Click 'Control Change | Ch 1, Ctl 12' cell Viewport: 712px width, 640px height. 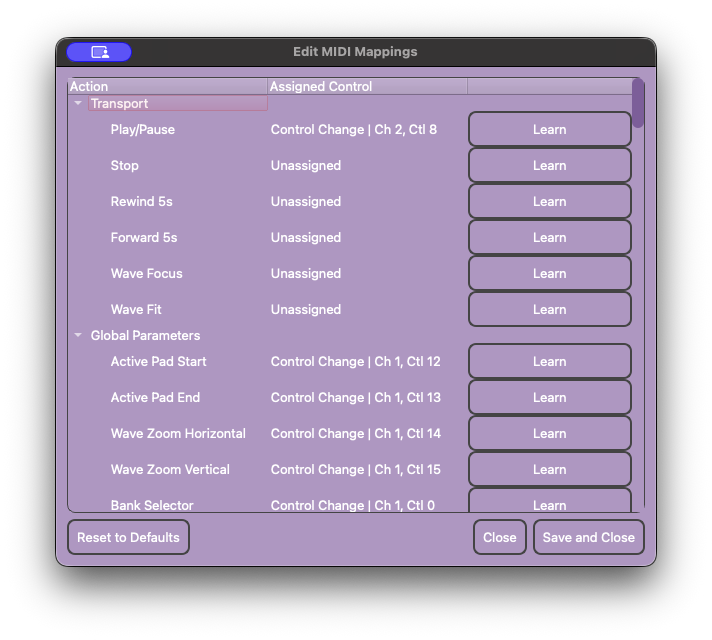(356, 362)
